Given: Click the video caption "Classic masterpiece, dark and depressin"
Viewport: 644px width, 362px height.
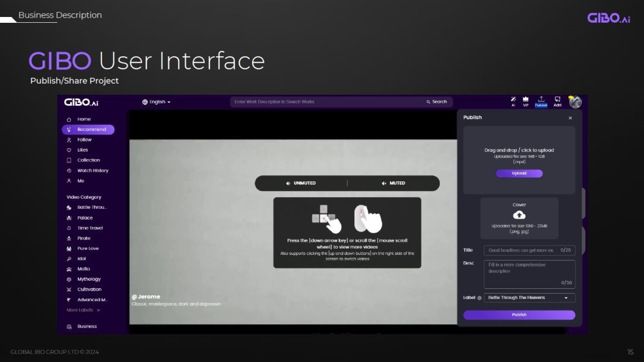Looking at the screenshot, I should [x=176, y=304].
